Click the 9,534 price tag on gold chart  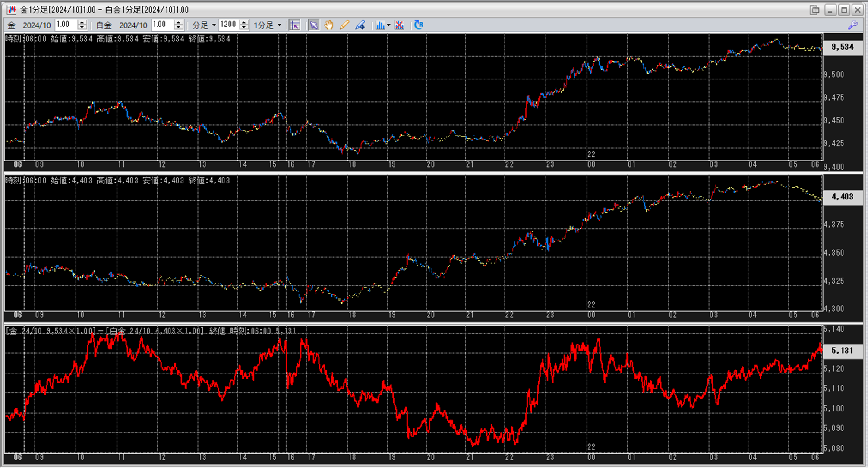(x=842, y=47)
